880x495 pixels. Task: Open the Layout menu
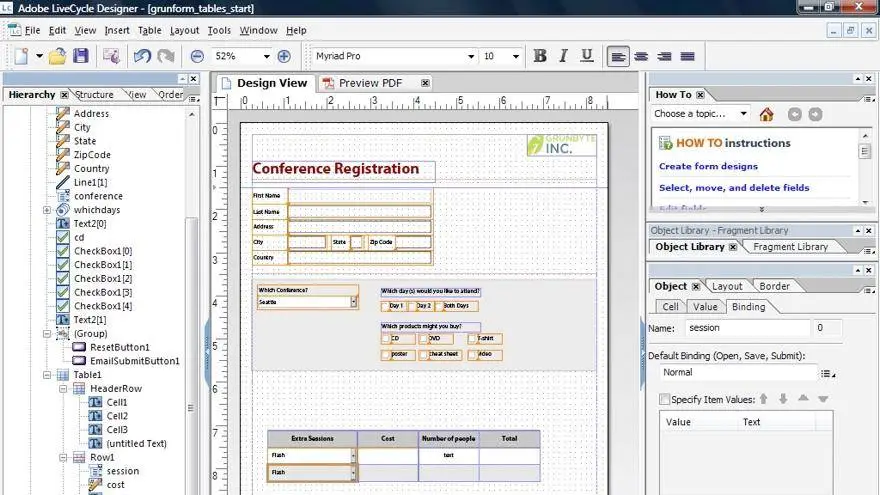click(x=184, y=30)
